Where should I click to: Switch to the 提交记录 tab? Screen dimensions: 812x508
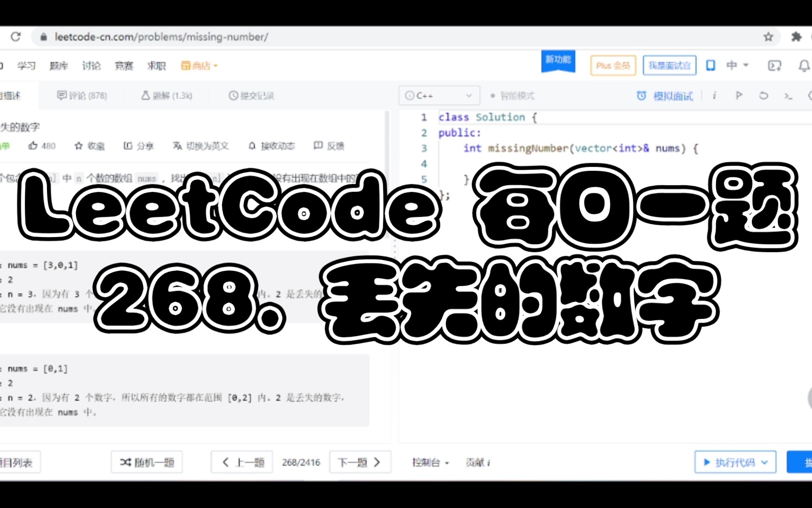point(251,95)
